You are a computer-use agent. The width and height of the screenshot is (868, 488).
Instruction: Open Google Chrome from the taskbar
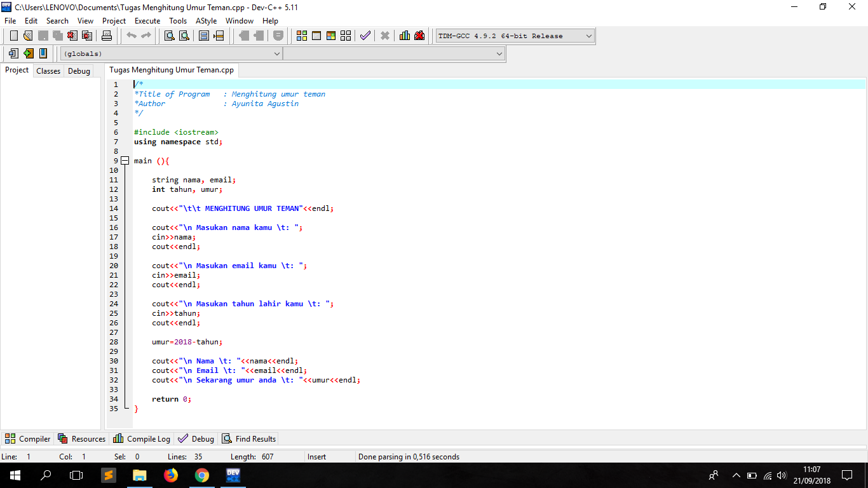[201, 475]
